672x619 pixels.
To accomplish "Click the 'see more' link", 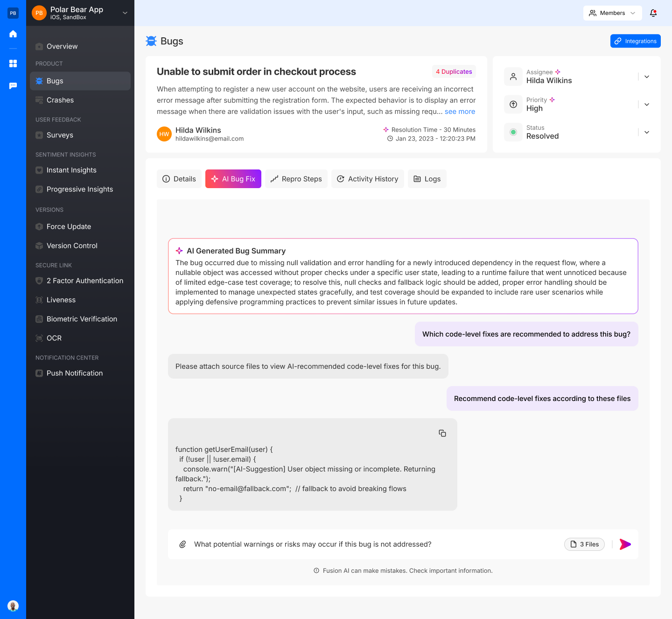I will click(x=460, y=112).
